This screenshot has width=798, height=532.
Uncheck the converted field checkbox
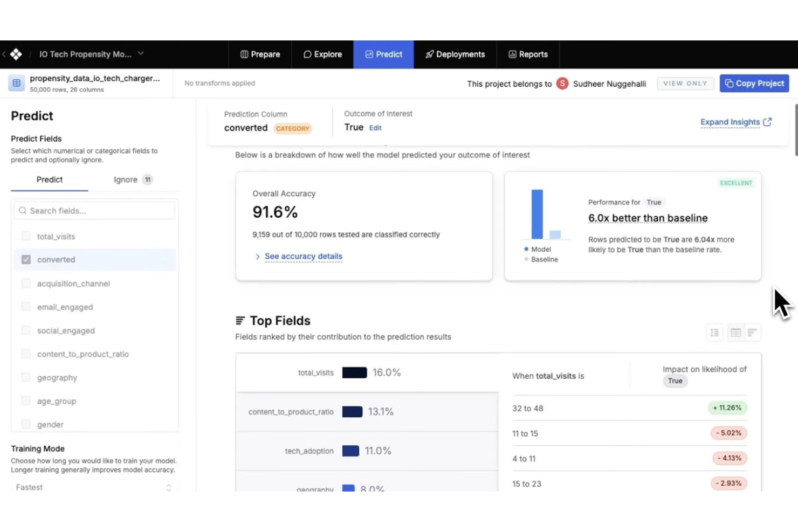click(x=26, y=259)
